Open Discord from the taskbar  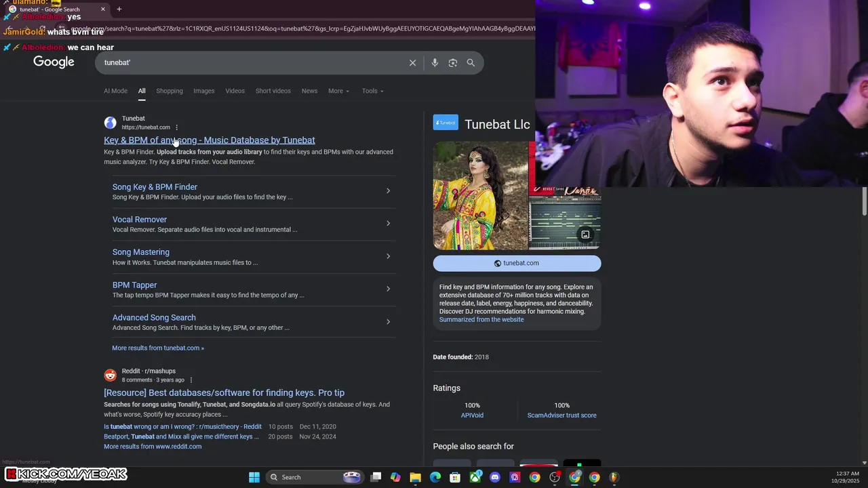pos(495,477)
